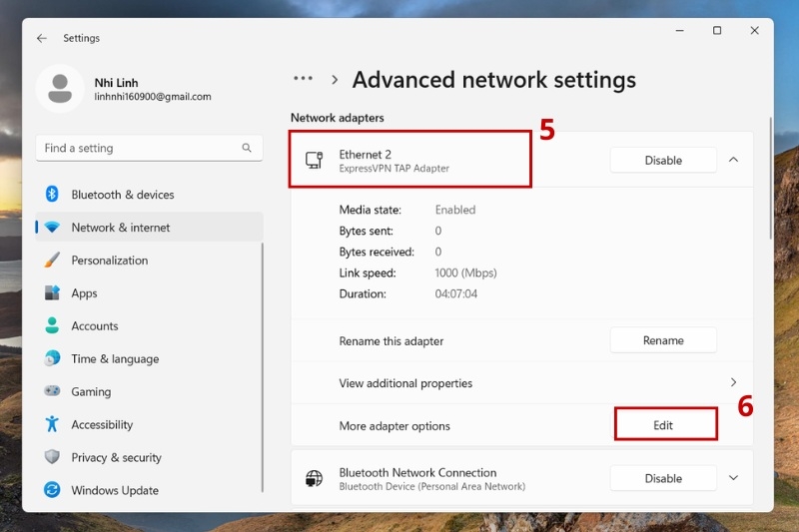This screenshot has height=532, width=799.
Task: Click the Bluetooth & devices icon
Action: pyautogui.click(x=52, y=194)
